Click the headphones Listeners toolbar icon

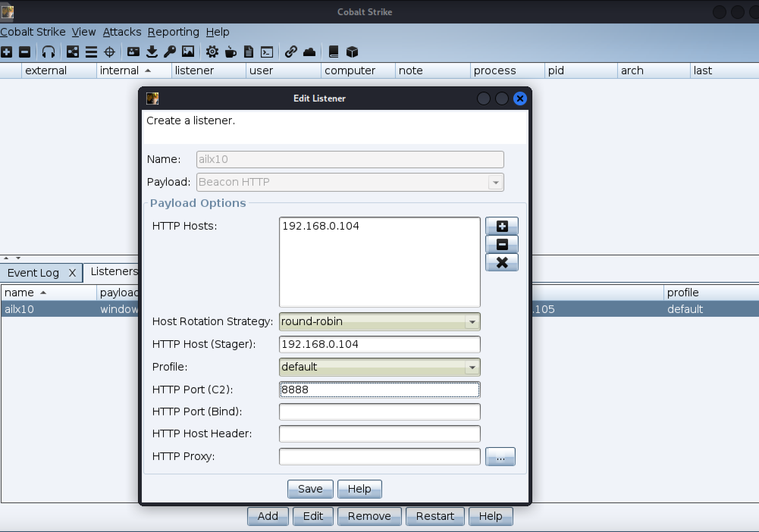tap(49, 52)
